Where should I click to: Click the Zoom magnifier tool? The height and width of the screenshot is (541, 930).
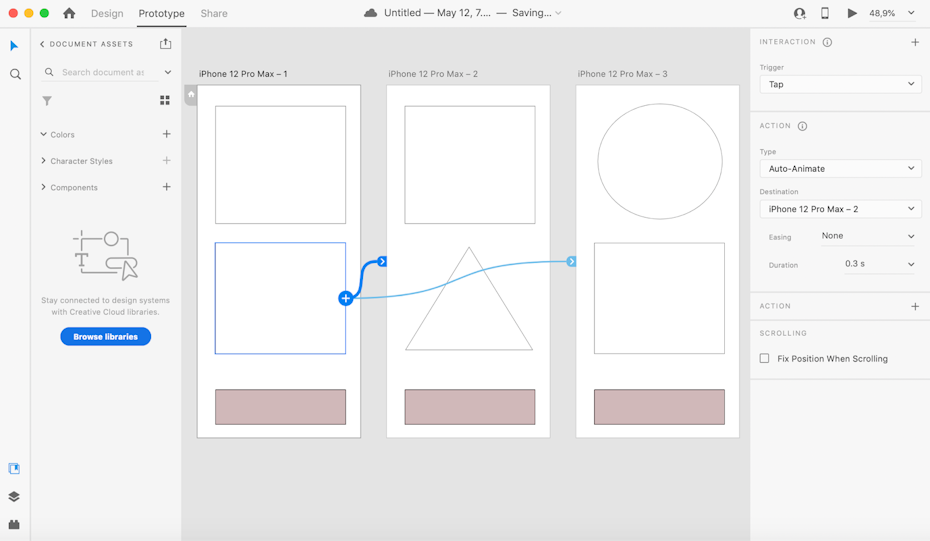pyautogui.click(x=15, y=74)
